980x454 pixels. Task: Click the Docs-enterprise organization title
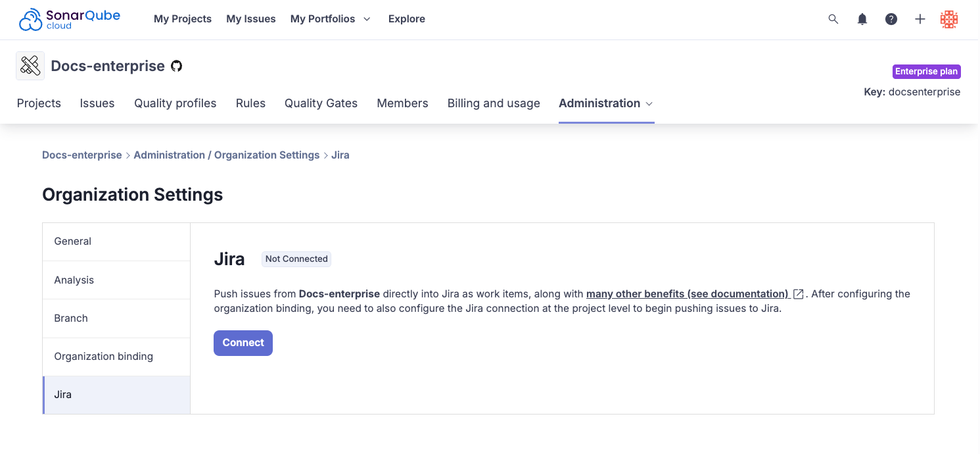click(108, 66)
